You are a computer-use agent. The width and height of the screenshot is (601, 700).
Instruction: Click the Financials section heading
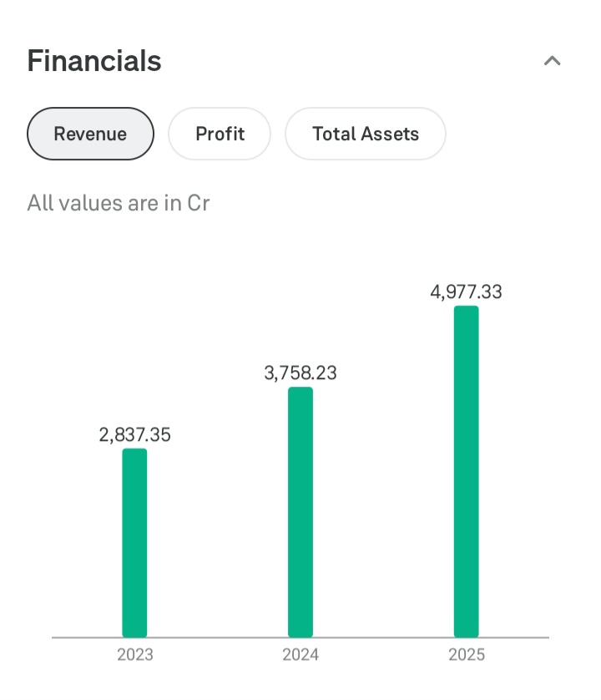[x=94, y=61]
